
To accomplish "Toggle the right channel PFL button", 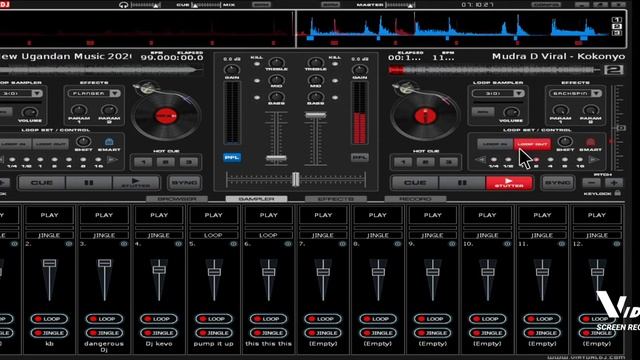I will 360,157.
